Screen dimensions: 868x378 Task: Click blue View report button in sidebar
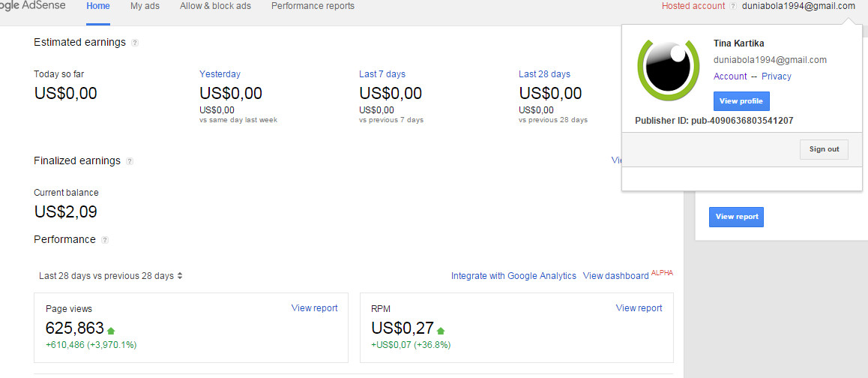pos(736,217)
